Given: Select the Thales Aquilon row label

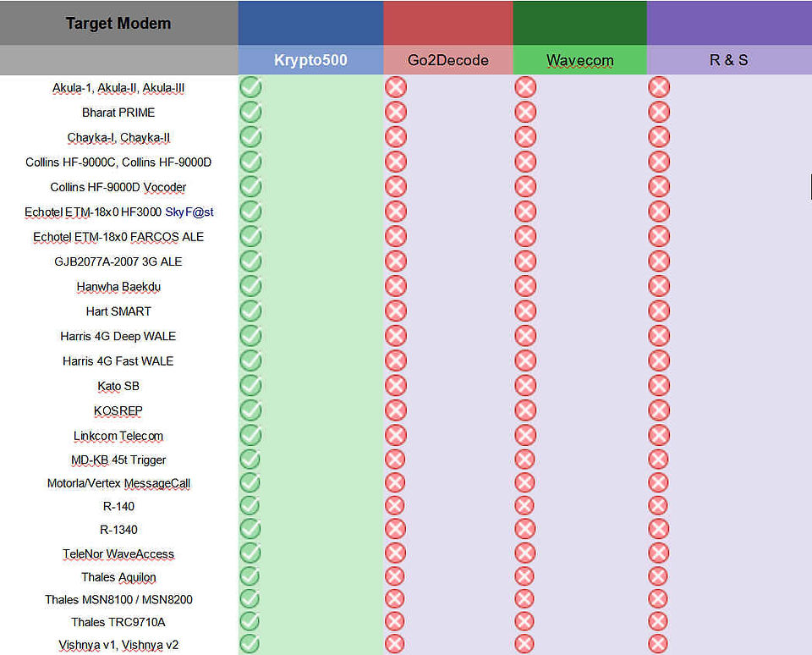Looking at the screenshot, I should (118, 577).
